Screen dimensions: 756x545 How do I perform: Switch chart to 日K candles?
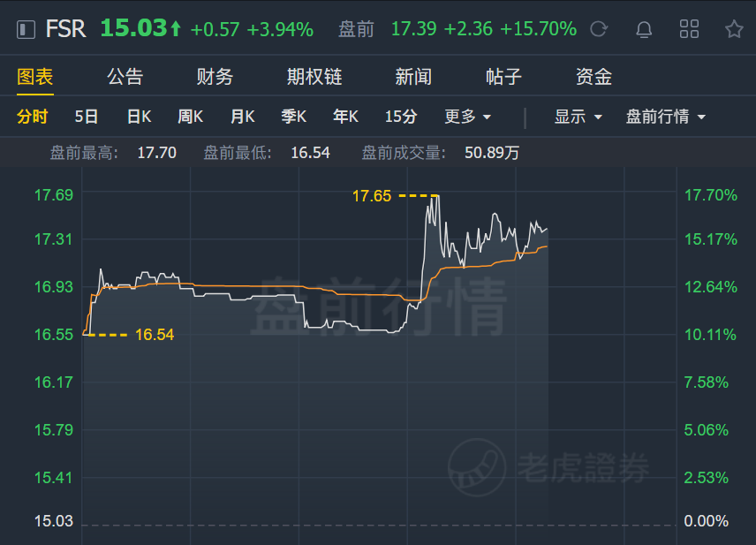(139, 117)
